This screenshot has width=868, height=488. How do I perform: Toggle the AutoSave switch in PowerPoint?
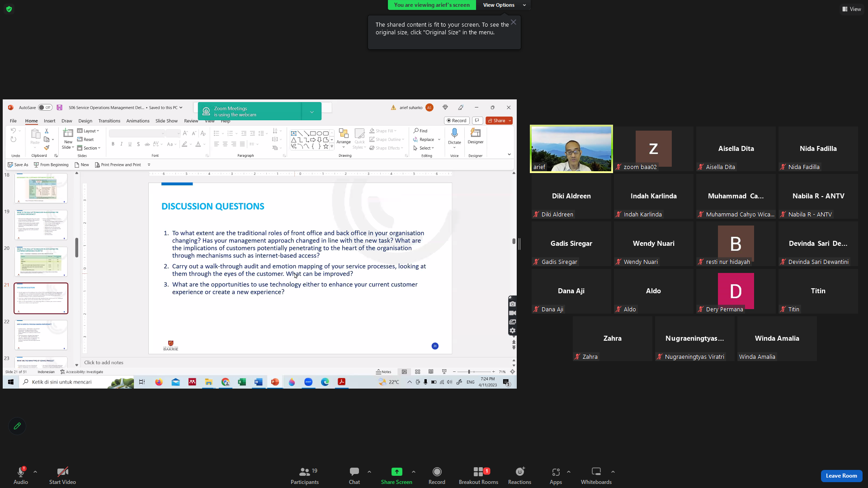click(x=45, y=108)
